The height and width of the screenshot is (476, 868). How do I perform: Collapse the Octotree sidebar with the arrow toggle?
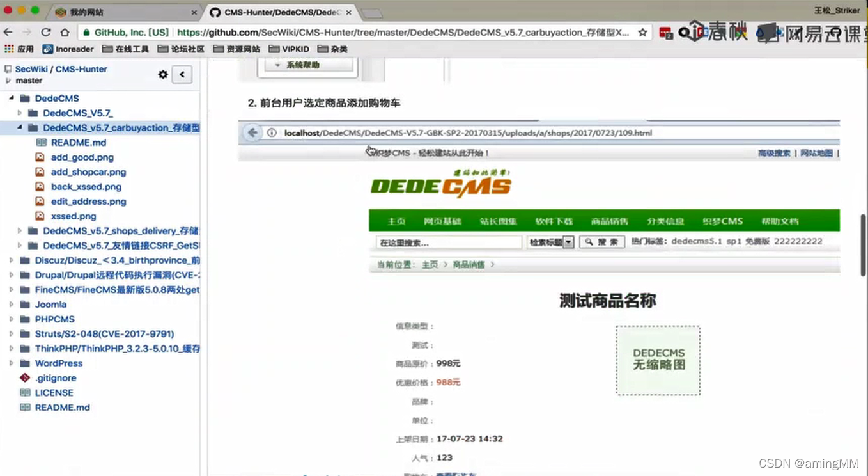tap(181, 74)
